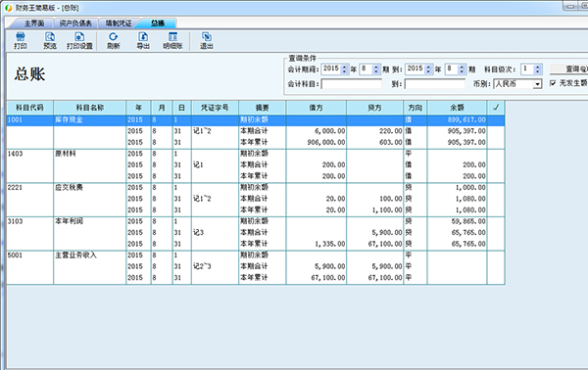Screen dimensions: 588x370
Task: Focus the 会计科目 end 到 input field
Action: (435, 84)
